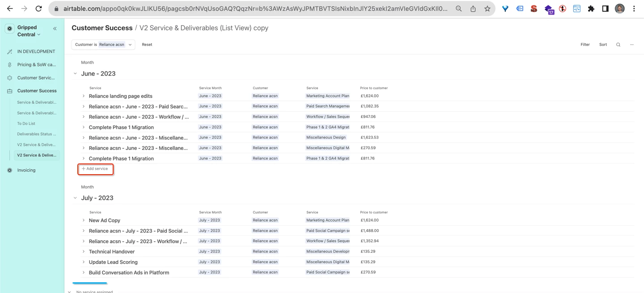
Task: Click the Miscellaneous Design service tag
Action: (326, 138)
